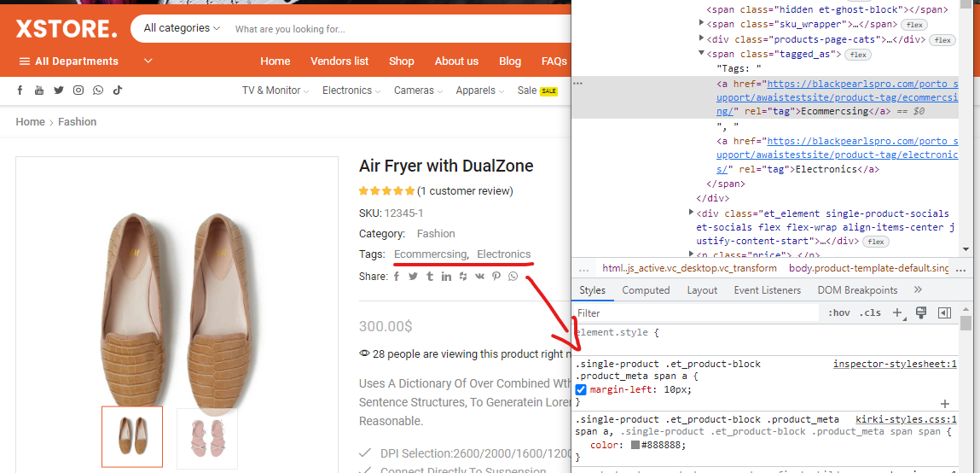This screenshot has height=473, width=980.
Task: Expand the sku_wrapper span node
Action: pos(702,24)
